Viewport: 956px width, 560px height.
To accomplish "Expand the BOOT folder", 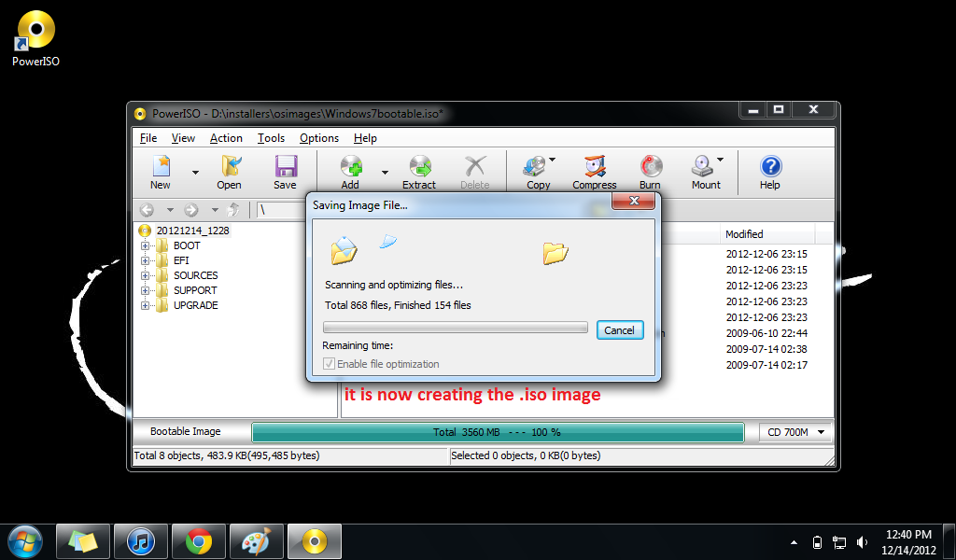I will tap(145, 245).
